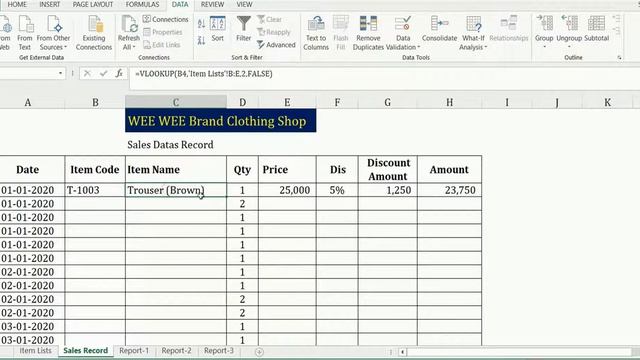Select the Item Code header cell

(x=95, y=169)
